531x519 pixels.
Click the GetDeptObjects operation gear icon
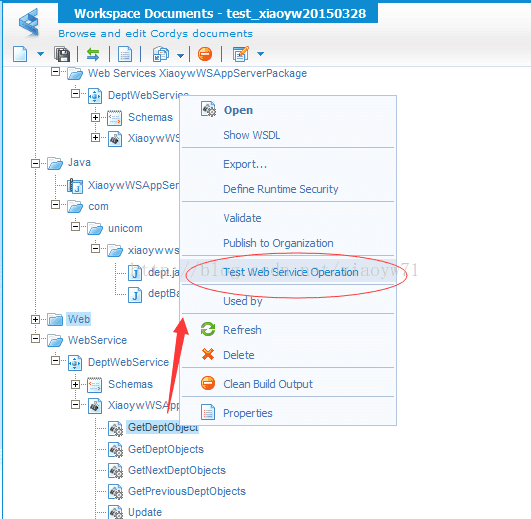click(x=115, y=450)
